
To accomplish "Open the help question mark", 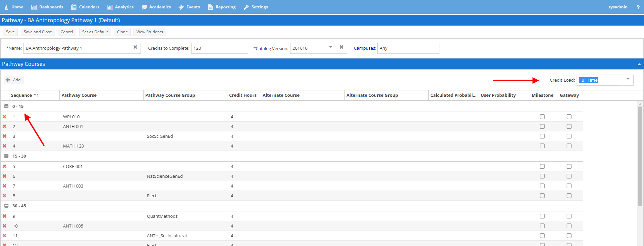I will click(638, 7).
